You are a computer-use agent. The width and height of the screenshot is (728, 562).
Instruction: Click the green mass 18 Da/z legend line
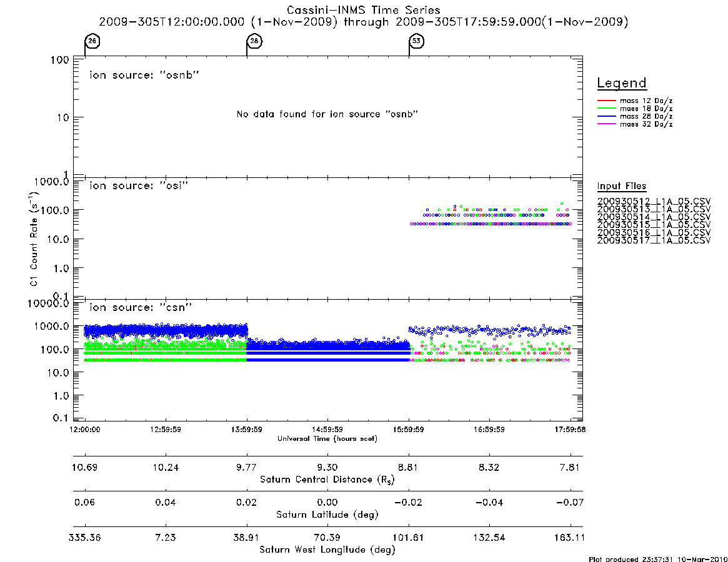click(606, 109)
